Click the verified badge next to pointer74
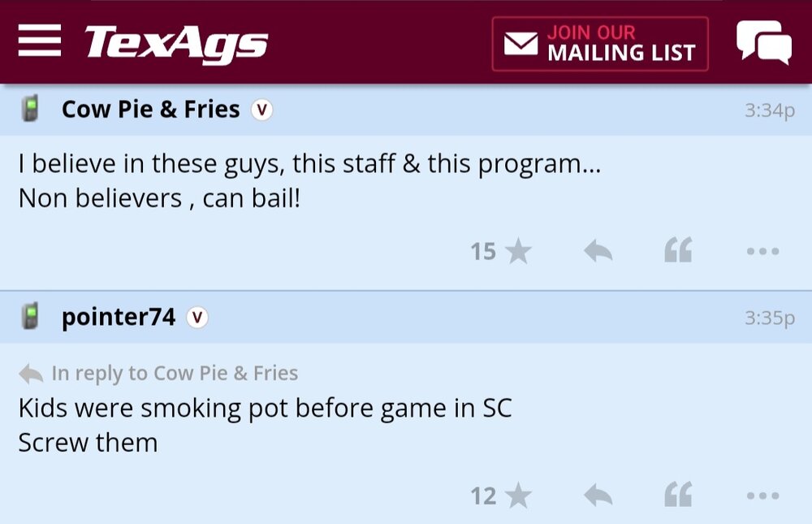The width and height of the screenshot is (812, 524). pyautogui.click(x=197, y=318)
